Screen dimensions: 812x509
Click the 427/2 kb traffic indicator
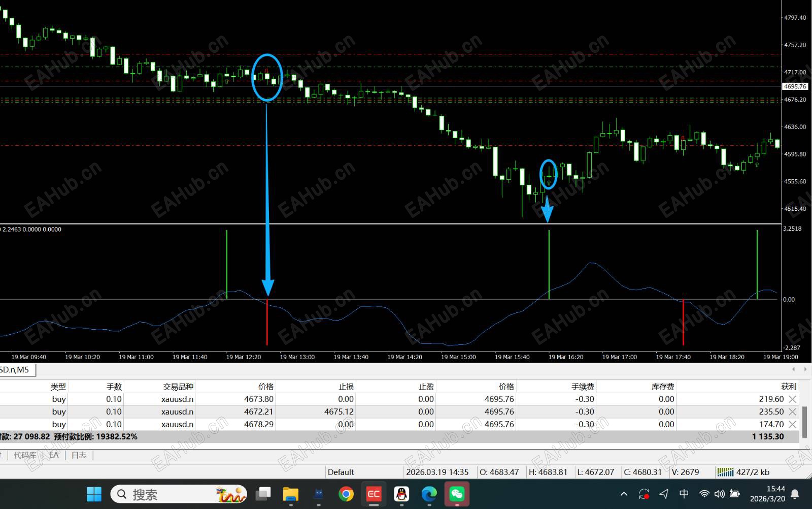pos(753,472)
